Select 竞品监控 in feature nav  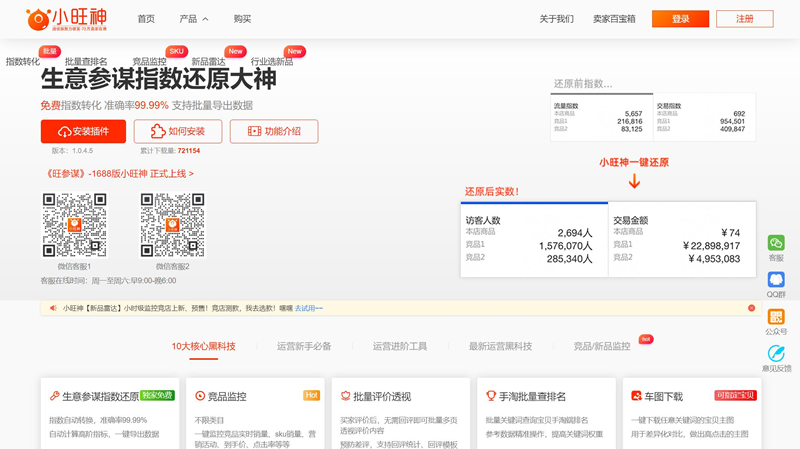tap(149, 62)
